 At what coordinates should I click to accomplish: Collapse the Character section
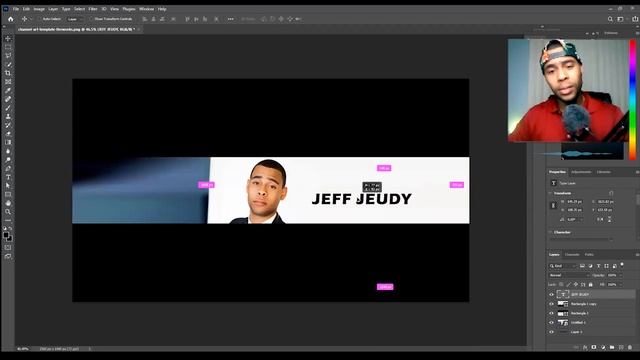point(550,232)
